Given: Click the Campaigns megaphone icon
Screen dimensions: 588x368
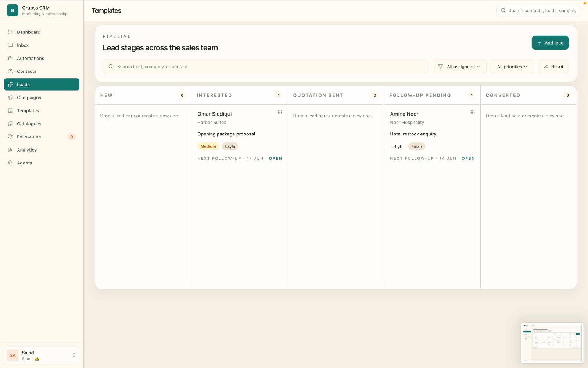Looking at the screenshot, I should tap(10, 98).
